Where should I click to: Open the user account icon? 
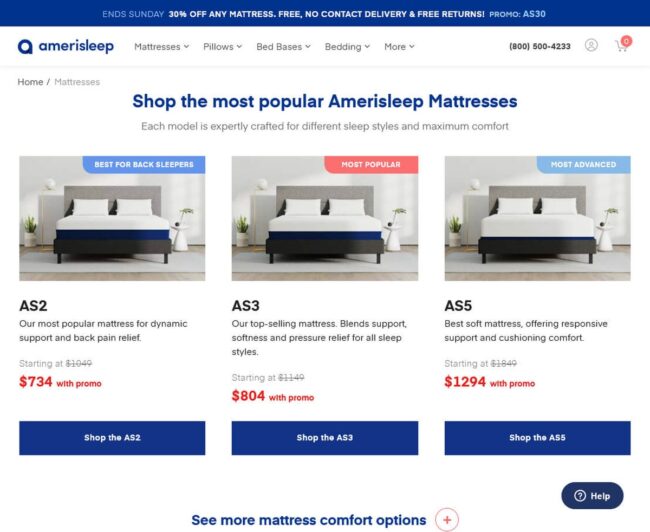[591, 45]
